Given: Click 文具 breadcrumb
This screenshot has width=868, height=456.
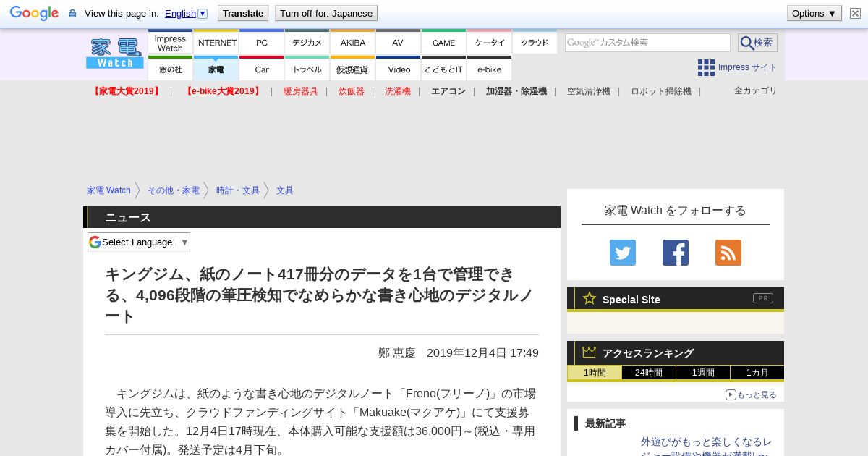Looking at the screenshot, I should click(285, 190).
